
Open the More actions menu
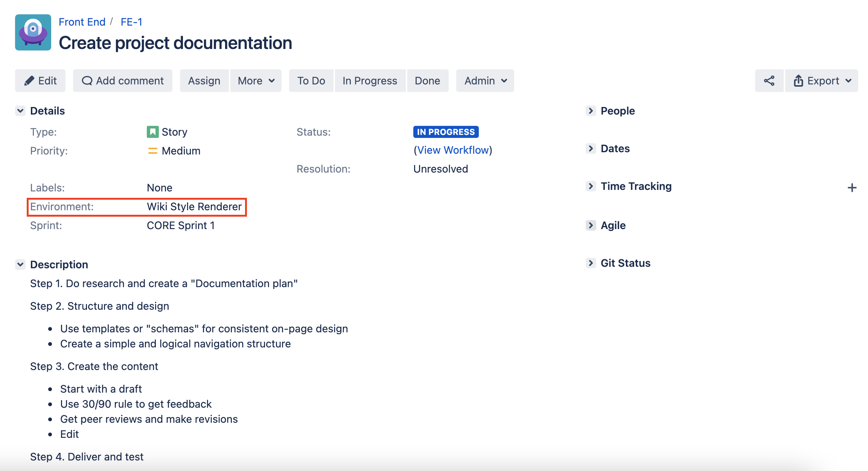coord(256,81)
